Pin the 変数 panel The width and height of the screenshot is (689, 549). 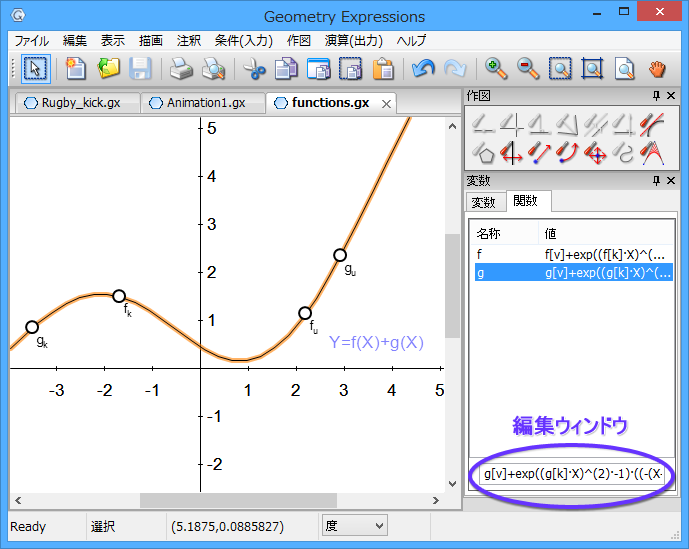point(656,180)
